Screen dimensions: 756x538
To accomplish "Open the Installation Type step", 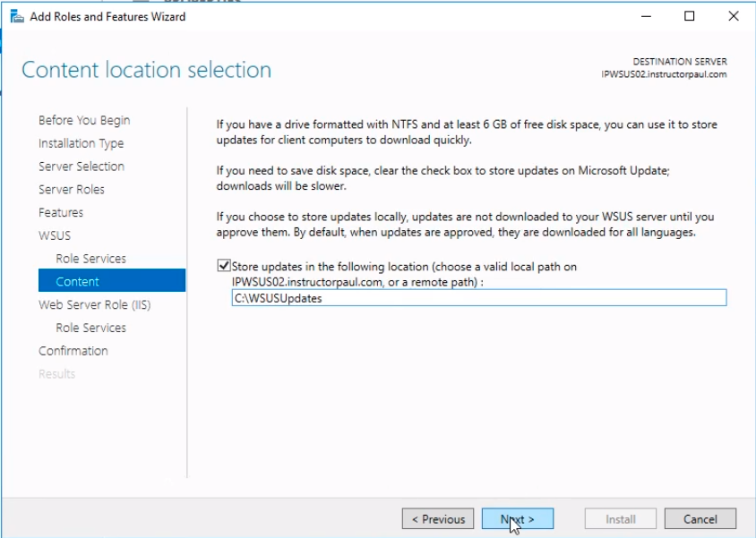I will click(81, 143).
